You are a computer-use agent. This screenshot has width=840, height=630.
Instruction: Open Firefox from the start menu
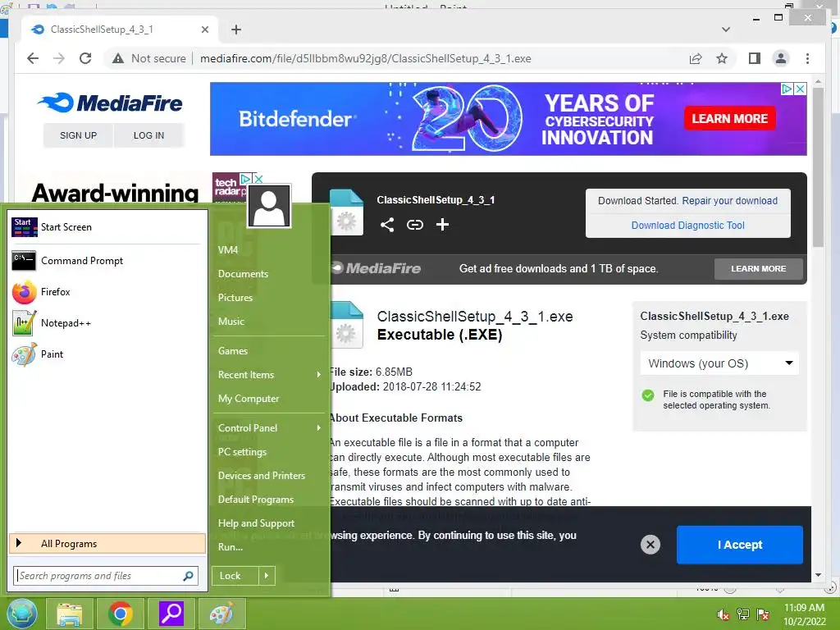[105, 292]
